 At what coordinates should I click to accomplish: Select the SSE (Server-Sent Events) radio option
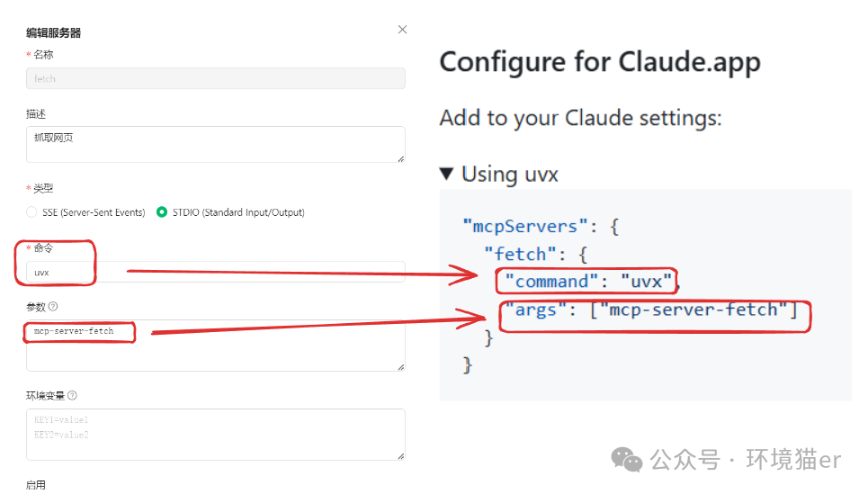32,212
